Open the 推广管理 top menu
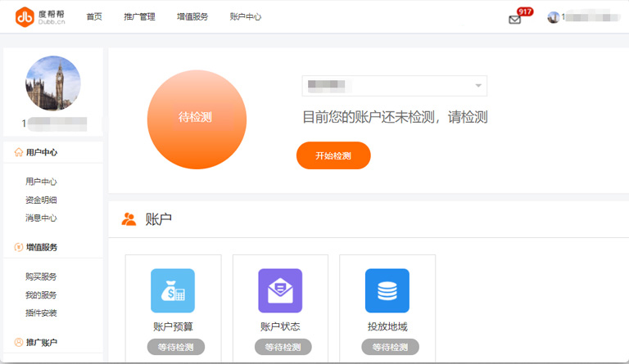This screenshot has width=629, height=364. (x=139, y=17)
